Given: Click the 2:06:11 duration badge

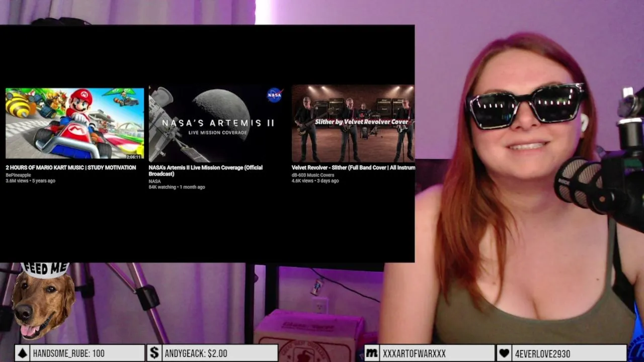Looking at the screenshot, I should point(133,156).
